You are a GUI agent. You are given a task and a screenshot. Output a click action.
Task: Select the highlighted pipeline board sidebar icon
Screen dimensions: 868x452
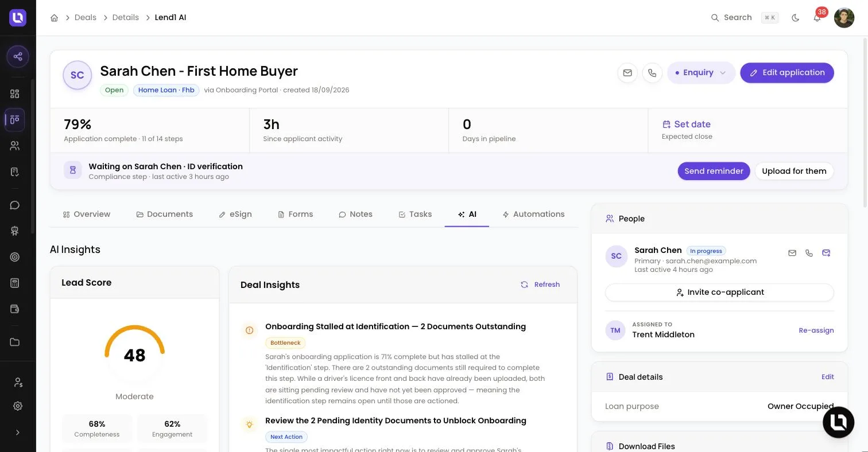pyautogui.click(x=15, y=119)
